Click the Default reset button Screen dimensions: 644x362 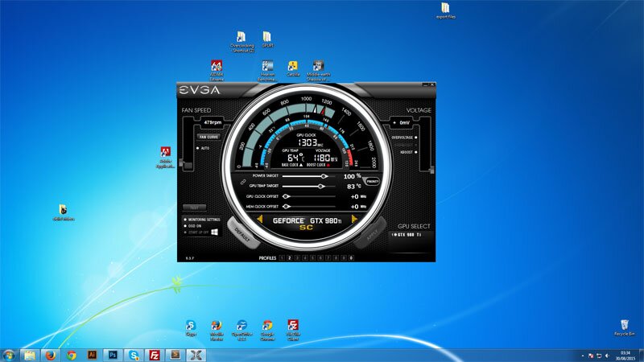pos(243,232)
